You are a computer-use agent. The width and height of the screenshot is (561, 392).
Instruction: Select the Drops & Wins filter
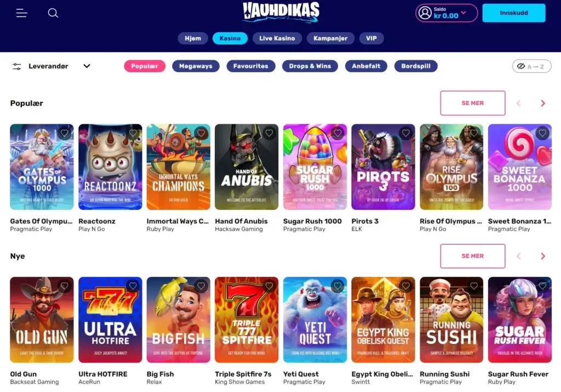310,66
